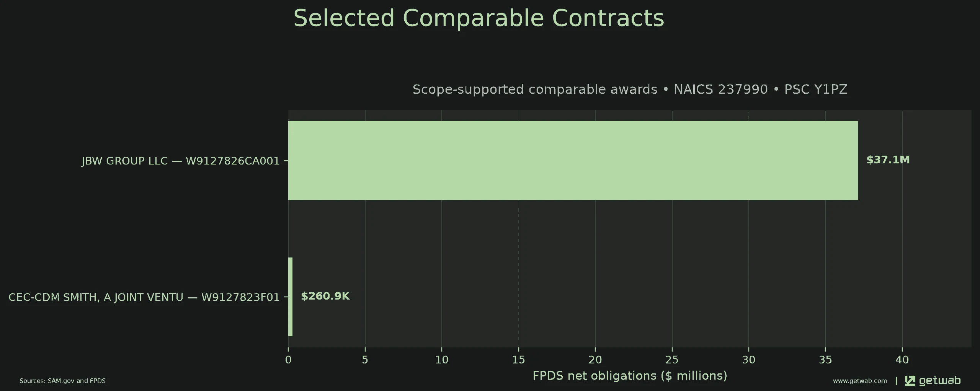The width and height of the screenshot is (980, 391).
Task: Click the 0 tick on the x-axis
Action: tap(288, 360)
